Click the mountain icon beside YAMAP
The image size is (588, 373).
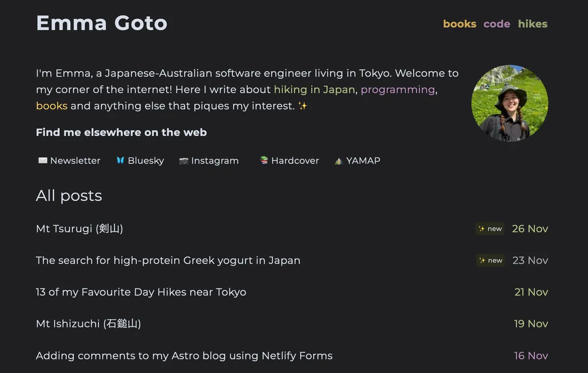click(338, 161)
